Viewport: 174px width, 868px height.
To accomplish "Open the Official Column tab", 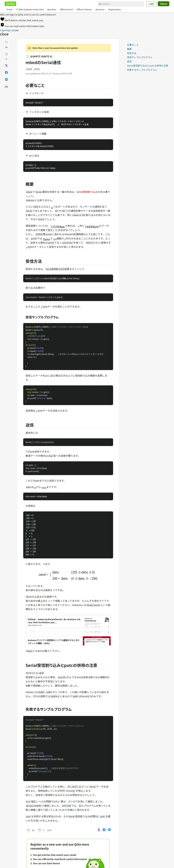I will click(x=84, y=9).
